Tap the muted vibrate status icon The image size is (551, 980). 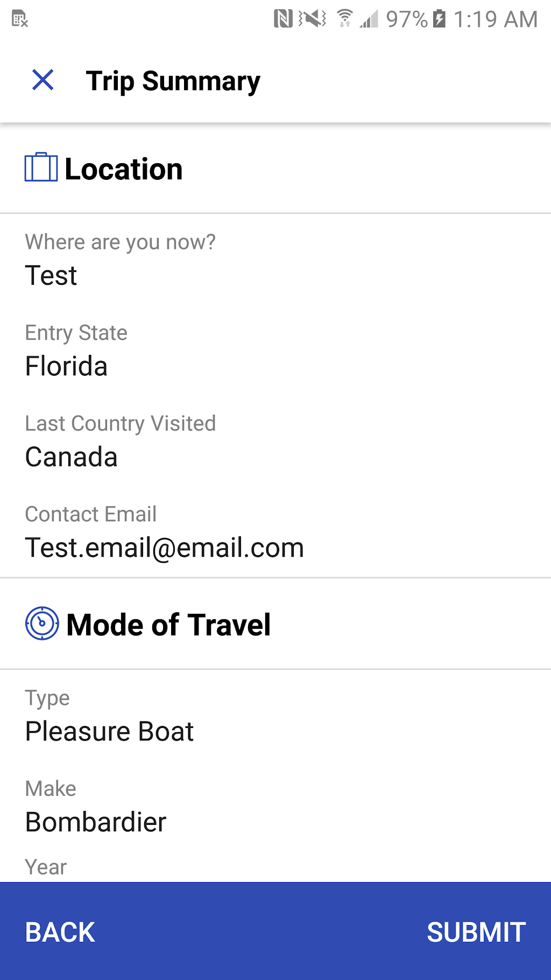(x=313, y=19)
